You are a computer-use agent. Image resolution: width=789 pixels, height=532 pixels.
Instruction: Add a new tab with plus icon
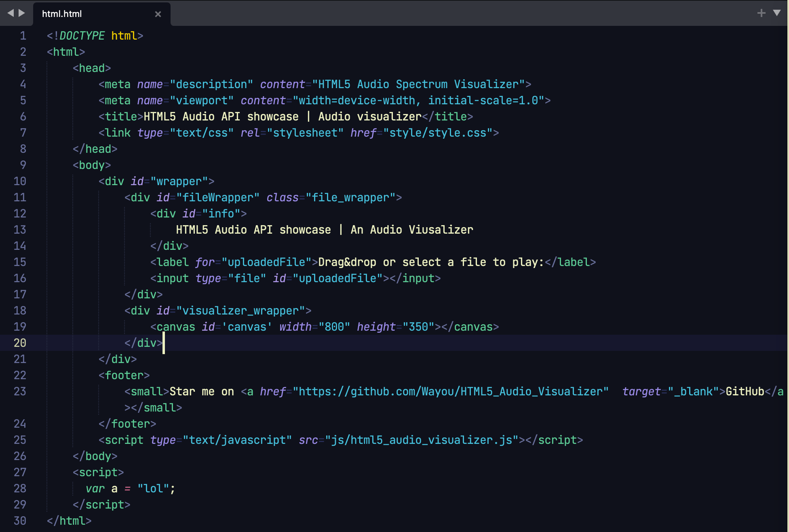(761, 13)
